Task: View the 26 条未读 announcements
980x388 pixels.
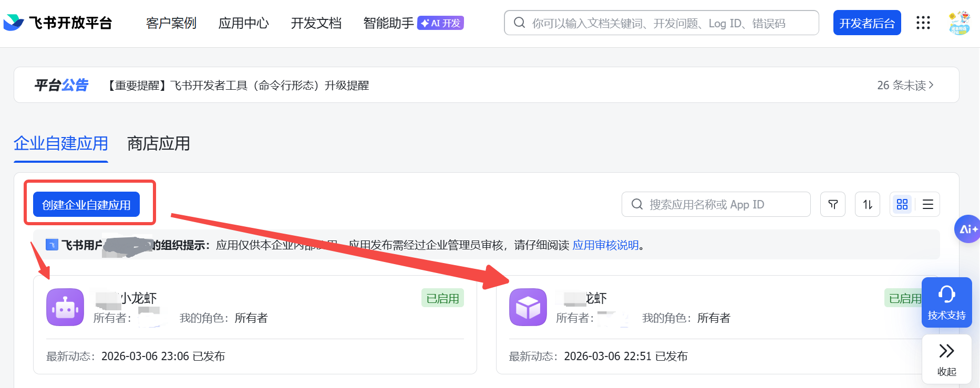Action: (x=905, y=85)
